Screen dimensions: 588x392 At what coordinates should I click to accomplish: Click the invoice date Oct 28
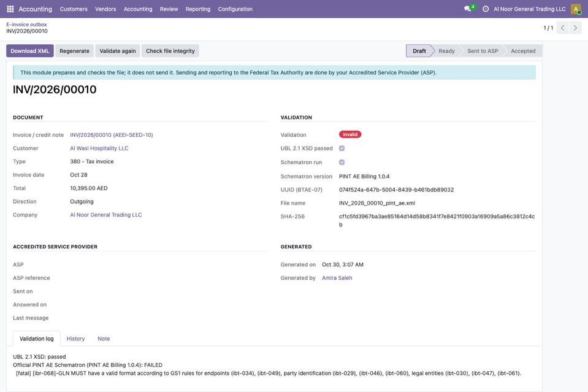click(x=78, y=175)
